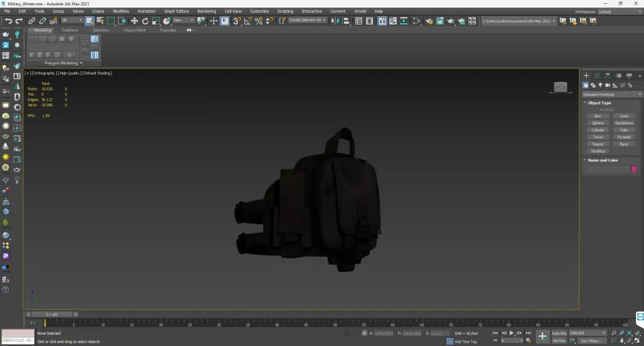Click the Sphere object type button
This screenshot has width=644, height=346.
598,123
